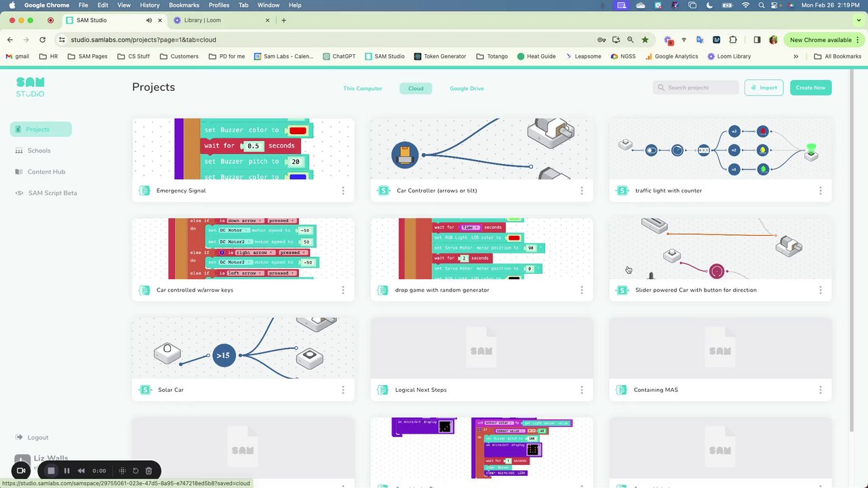The height and width of the screenshot is (488, 868).
Task: Click the traffic light project S icon
Action: (622, 191)
